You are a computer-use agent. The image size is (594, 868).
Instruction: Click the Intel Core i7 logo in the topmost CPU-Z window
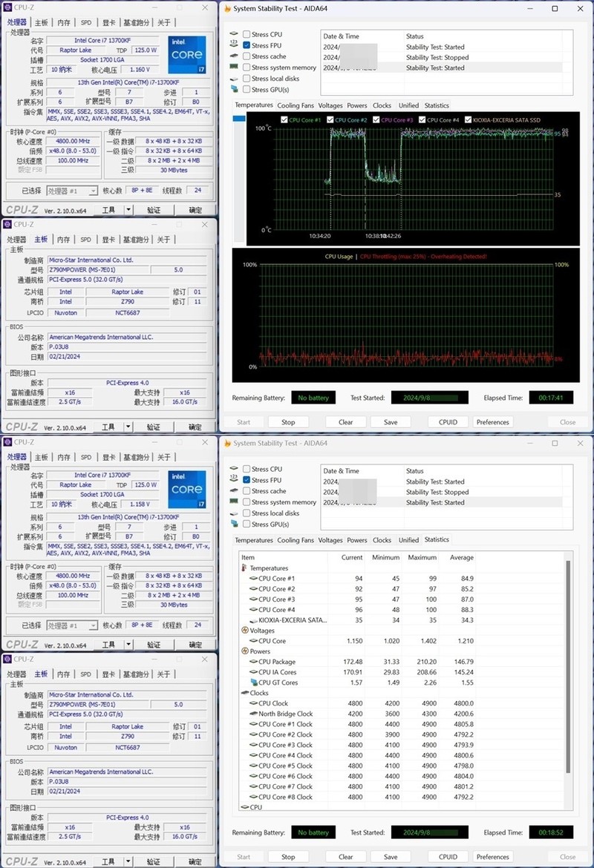[186, 54]
